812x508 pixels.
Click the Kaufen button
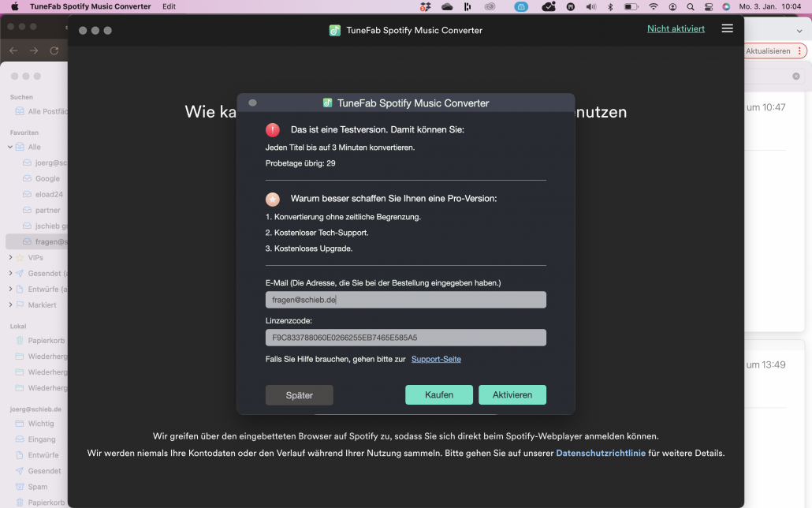coord(438,394)
